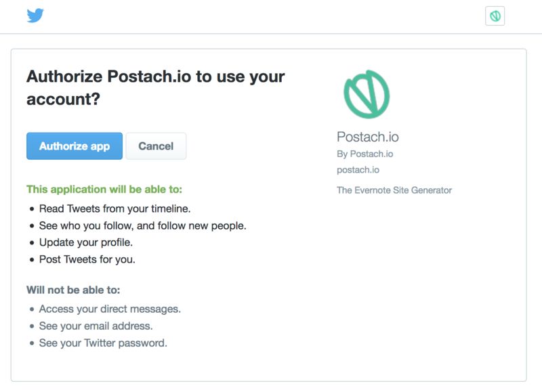
Task: Open the postach.io website link
Action: (358, 170)
